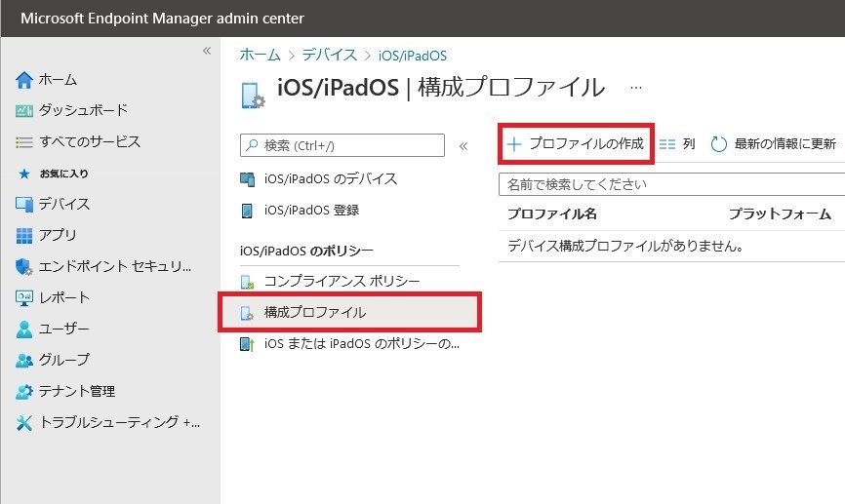Viewport: 845px width, 504px height.
Task: Open ダッシュボード in left navigation
Action: click(x=84, y=111)
